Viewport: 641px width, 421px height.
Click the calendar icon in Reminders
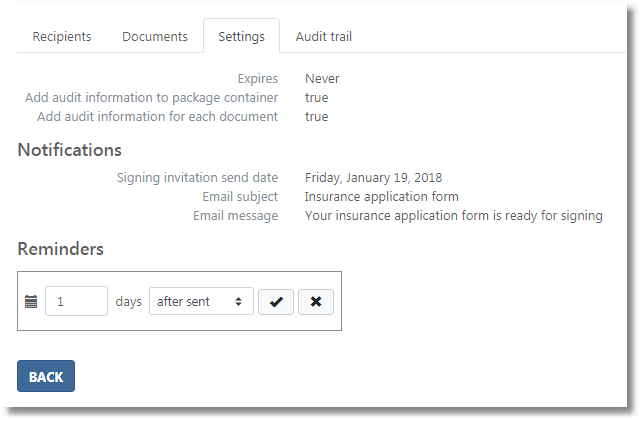coord(31,302)
